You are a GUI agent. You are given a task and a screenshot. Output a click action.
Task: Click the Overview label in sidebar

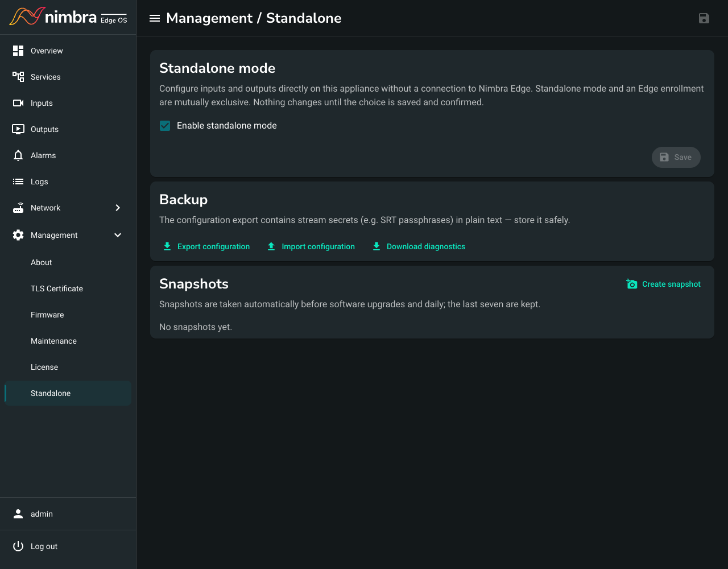(47, 51)
